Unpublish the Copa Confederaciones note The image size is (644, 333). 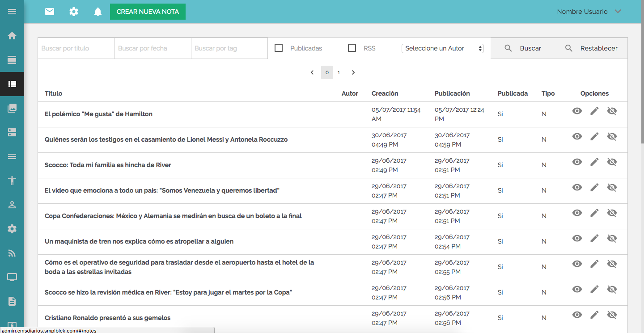612,213
